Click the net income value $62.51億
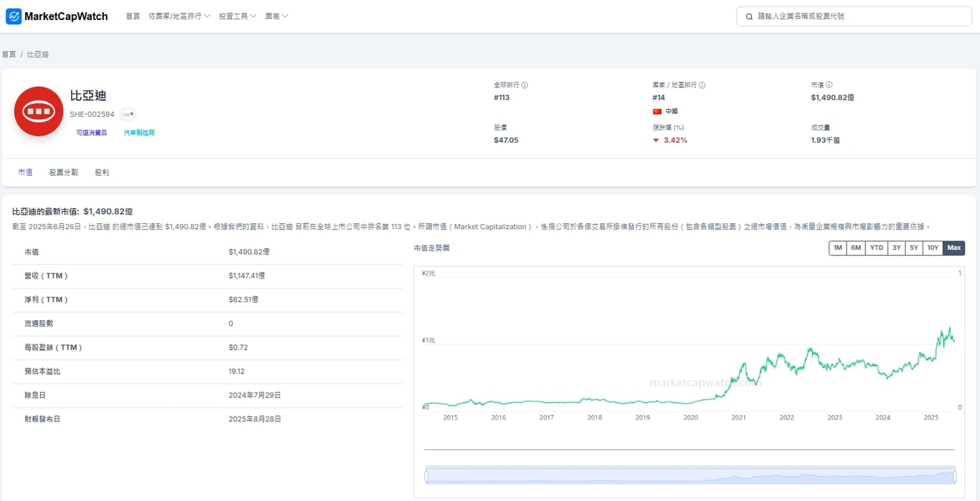The height and width of the screenshot is (501, 980). coord(243,299)
